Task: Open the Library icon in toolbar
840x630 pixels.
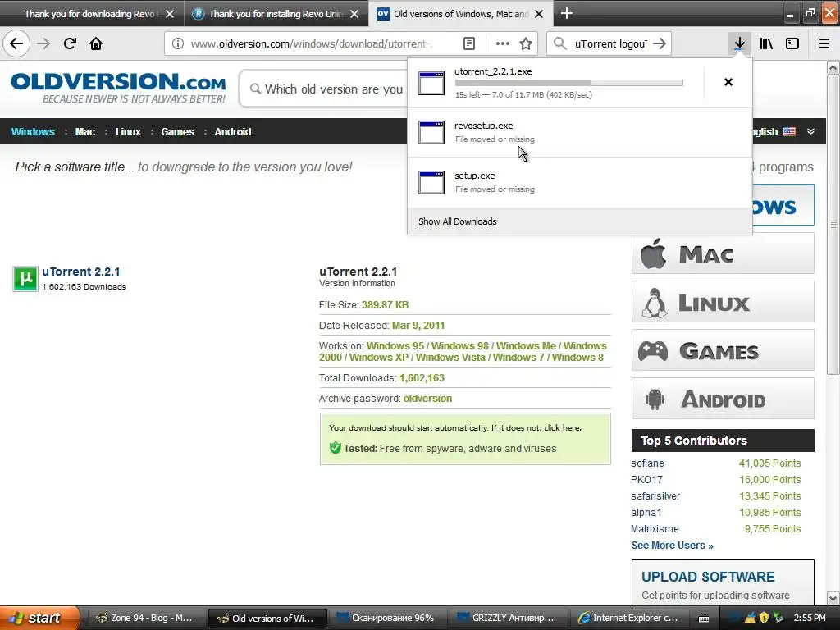Action: coord(766,43)
